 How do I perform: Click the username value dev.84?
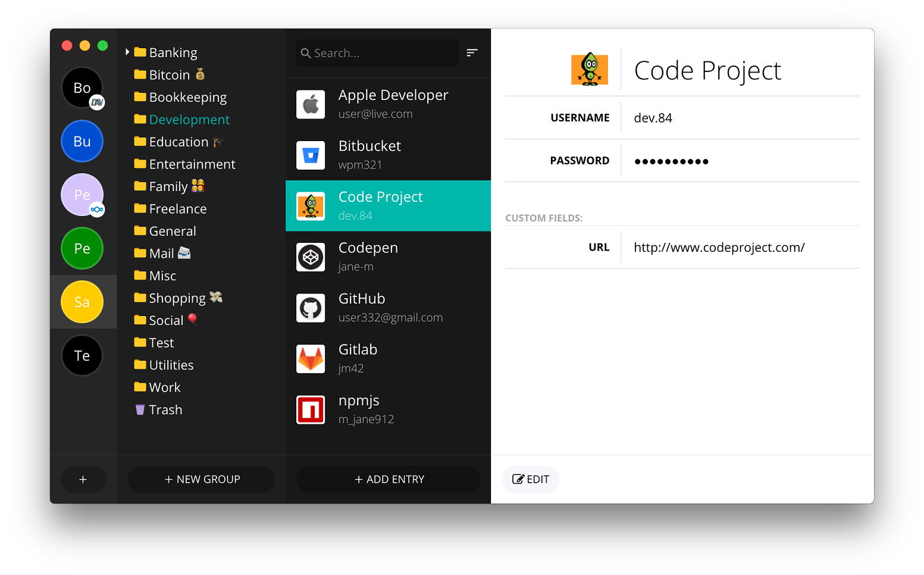[x=653, y=118]
